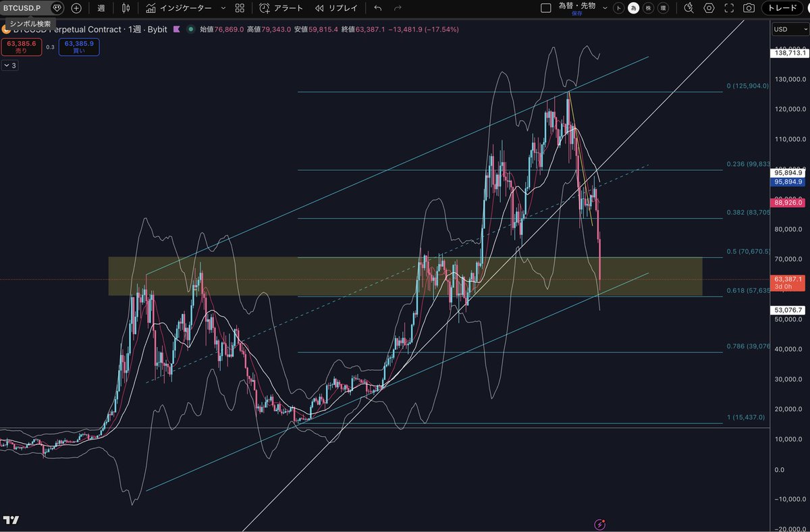The width and height of the screenshot is (810, 532).
Task: Redo the last chart action
Action: coord(398,8)
